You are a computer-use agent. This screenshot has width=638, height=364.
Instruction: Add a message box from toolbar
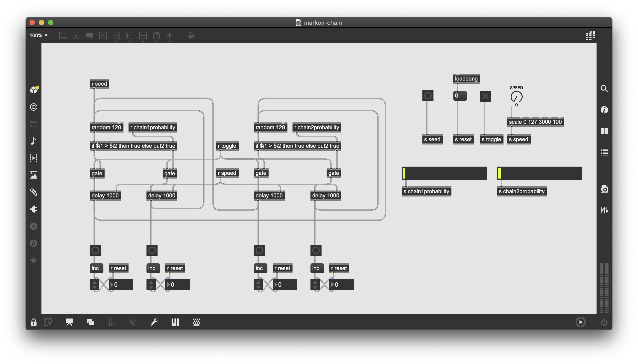click(76, 35)
